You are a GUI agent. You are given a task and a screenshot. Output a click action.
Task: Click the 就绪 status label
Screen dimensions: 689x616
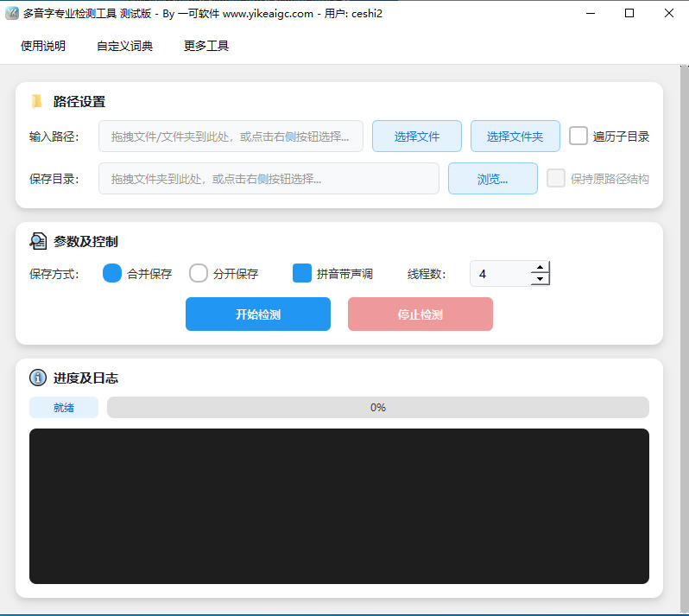64,407
